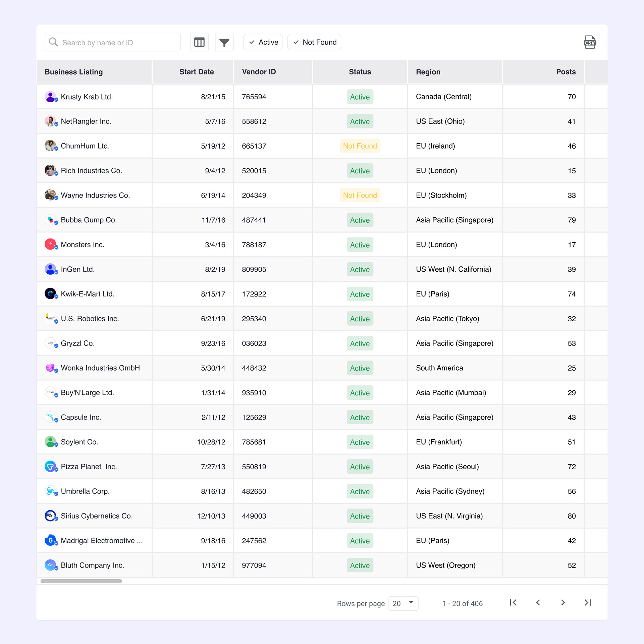Toggle the Not Found filter chip
This screenshot has height=644, width=644.
314,42
